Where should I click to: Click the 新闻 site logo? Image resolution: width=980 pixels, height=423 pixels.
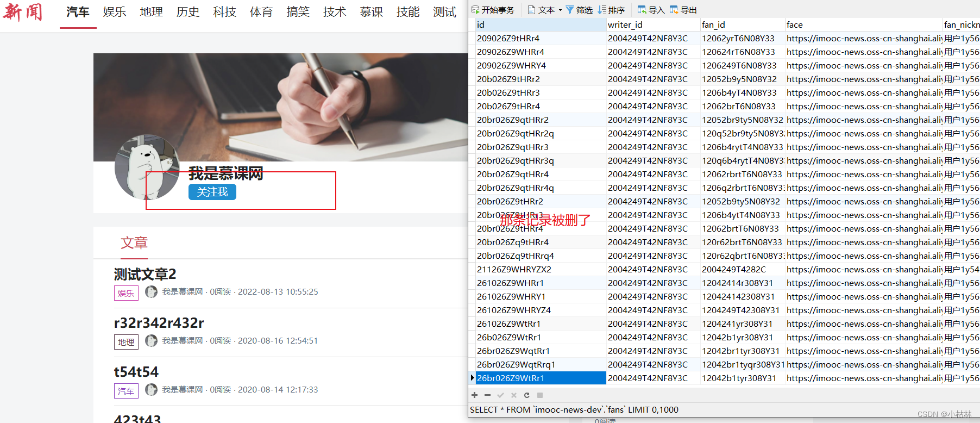tap(23, 11)
